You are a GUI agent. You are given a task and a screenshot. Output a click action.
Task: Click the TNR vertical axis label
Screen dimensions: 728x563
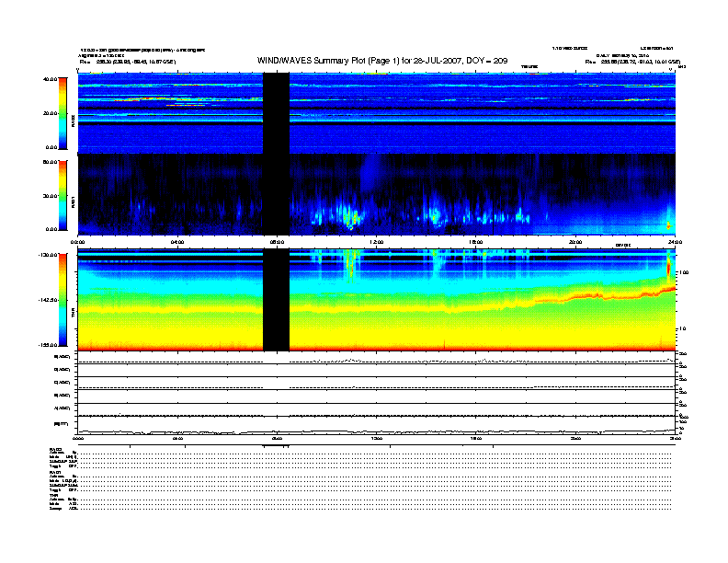[73, 314]
